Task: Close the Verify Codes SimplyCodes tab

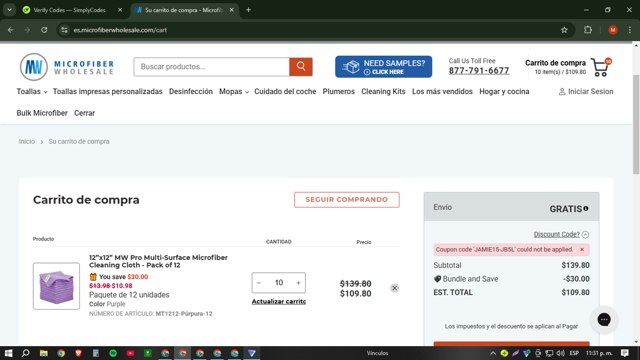Action: (x=120, y=10)
